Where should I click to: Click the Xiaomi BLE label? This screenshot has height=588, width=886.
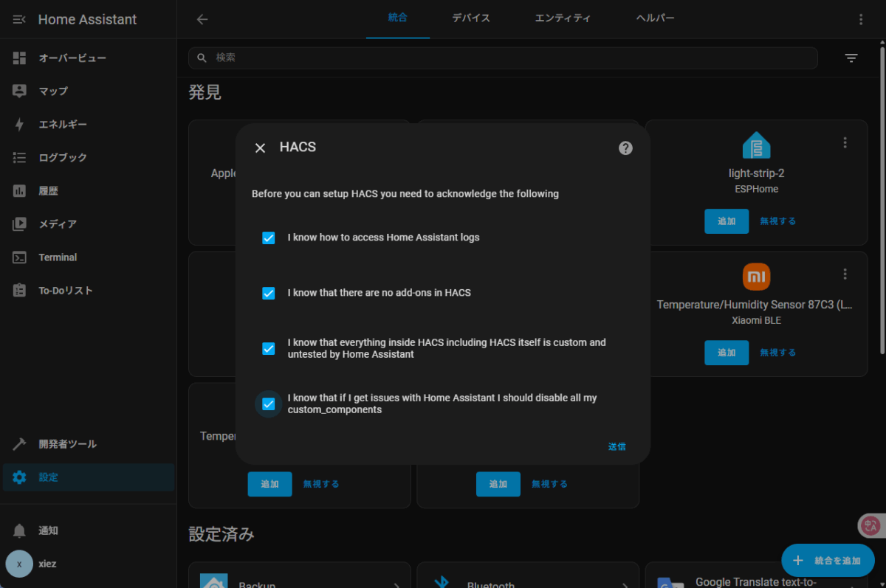(x=756, y=320)
